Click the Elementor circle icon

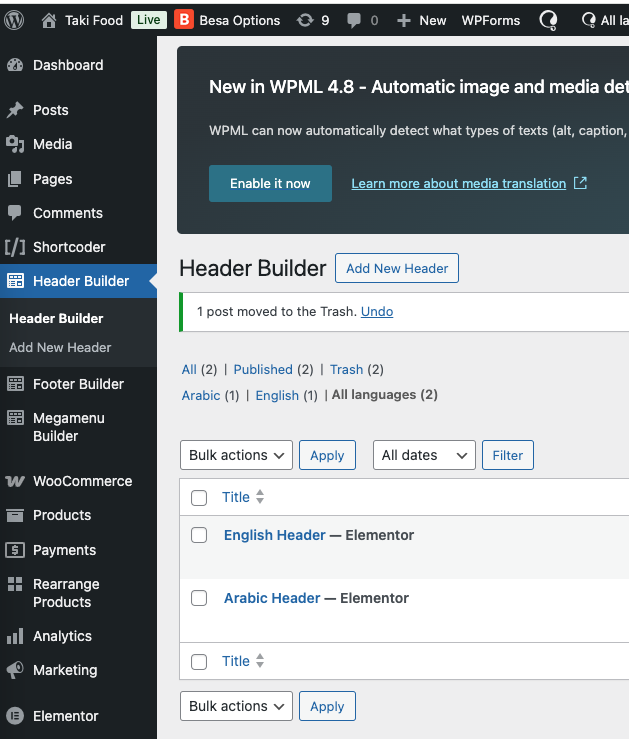pyautogui.click(x=15, y=716)
